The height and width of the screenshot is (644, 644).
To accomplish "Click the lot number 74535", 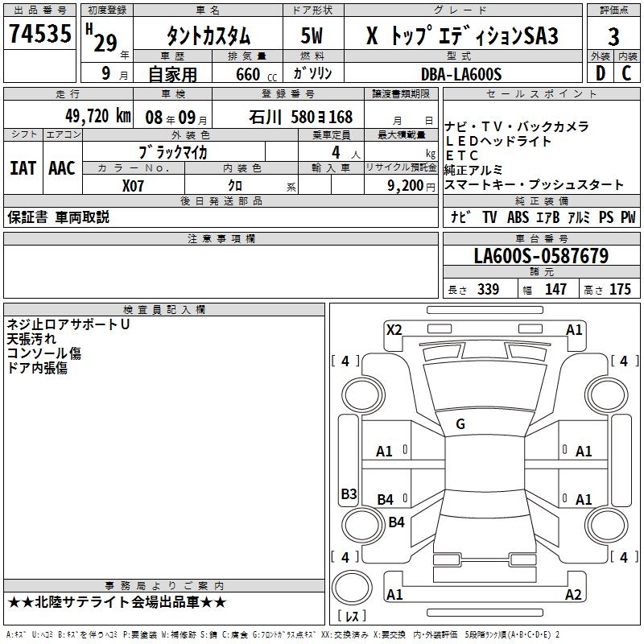I will click(x=40, y=35).
